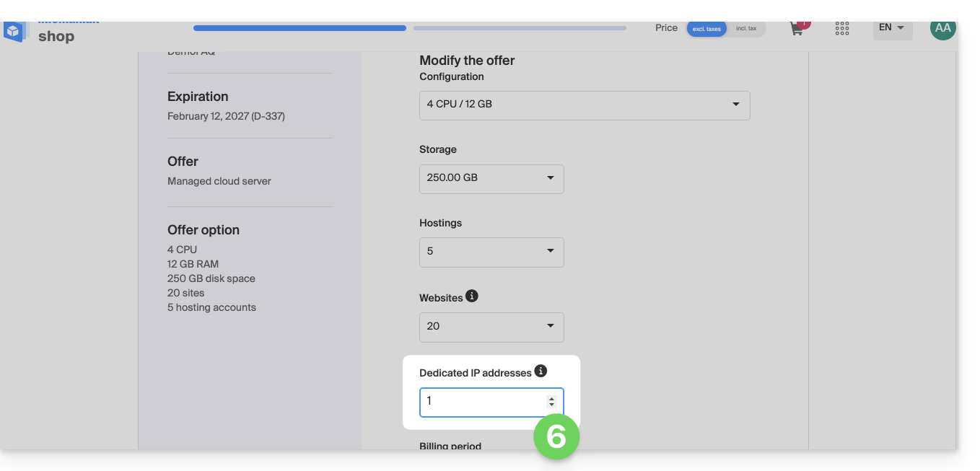Viewport: 980px width, 471px height.
Task: Switch price to excl. taxes
Action: coord(706,29)
